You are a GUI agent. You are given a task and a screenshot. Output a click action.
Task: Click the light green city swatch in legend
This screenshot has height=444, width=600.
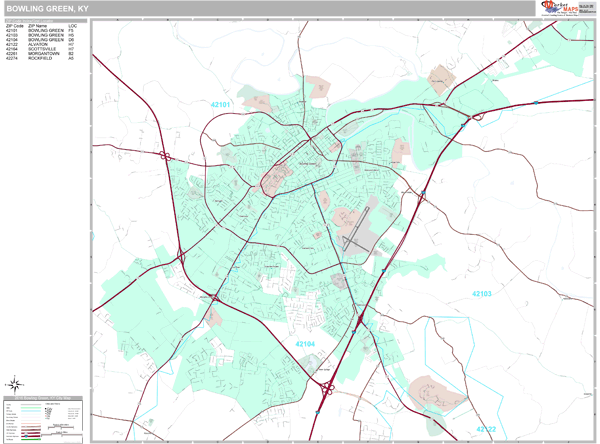tap(31, 408)
